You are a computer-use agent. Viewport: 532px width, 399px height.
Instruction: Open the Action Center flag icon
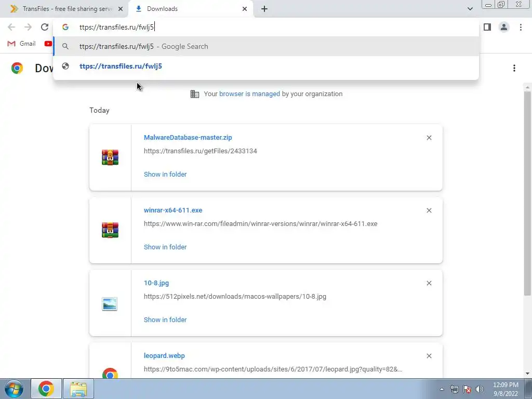tap(467, 389)
